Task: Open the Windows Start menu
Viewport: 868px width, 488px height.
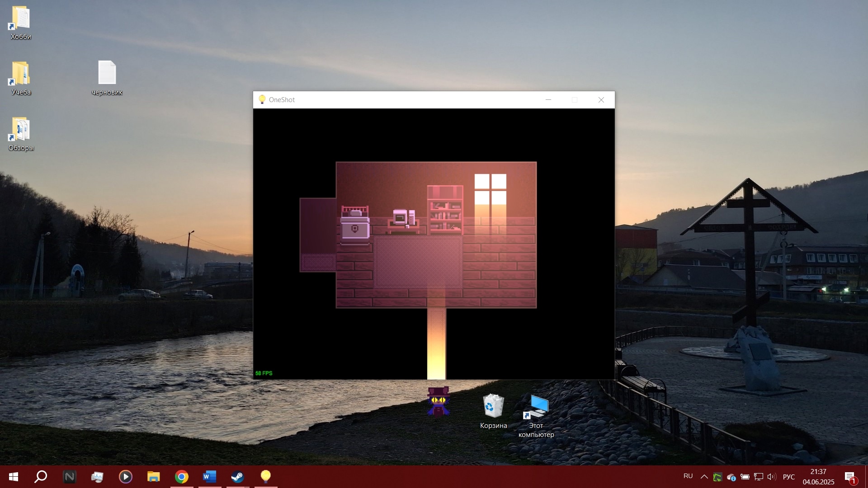Action: [13, 477]
